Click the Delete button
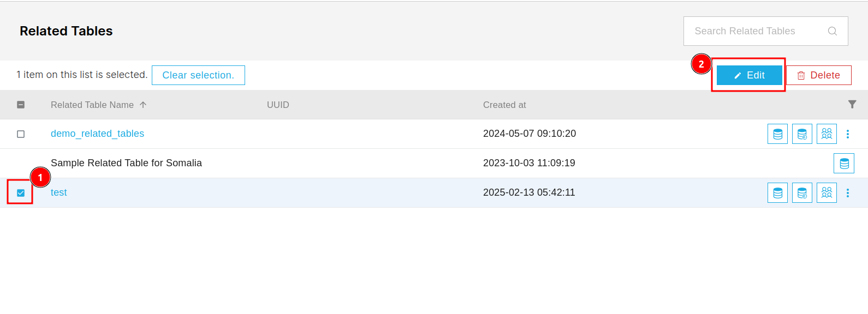The height and width of the screenshot is (314, 868). coord(819,75)
